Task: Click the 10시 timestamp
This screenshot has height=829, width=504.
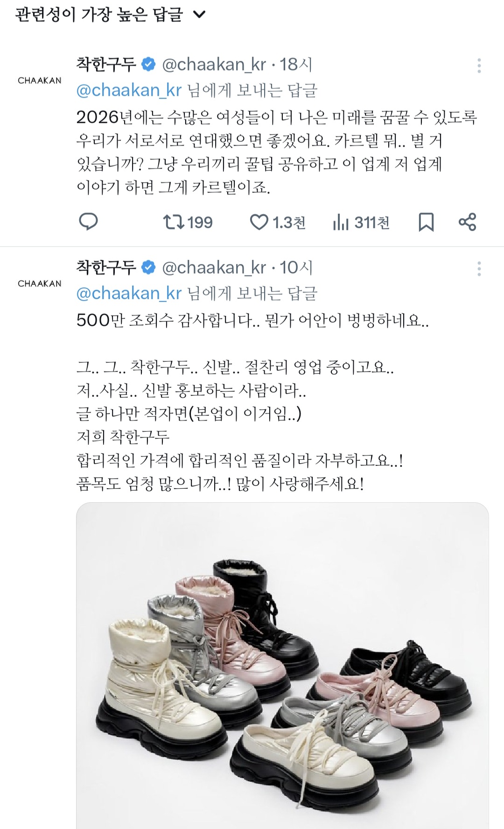Action: [x=296, y=267]
